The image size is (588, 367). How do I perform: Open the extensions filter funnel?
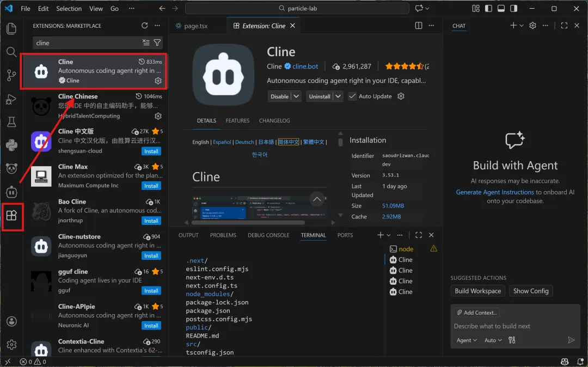coord(157,42)
